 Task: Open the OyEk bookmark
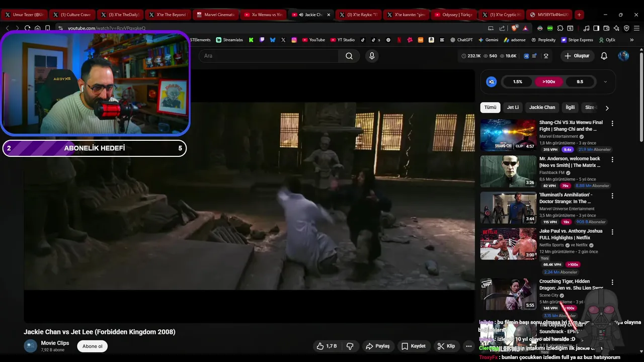(607, 40)
